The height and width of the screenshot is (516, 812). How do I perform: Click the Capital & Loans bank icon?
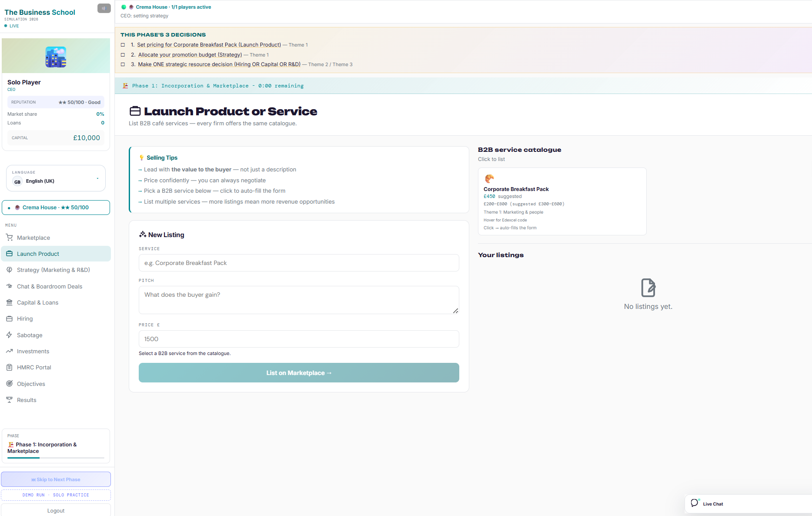[x=9, y=302]
